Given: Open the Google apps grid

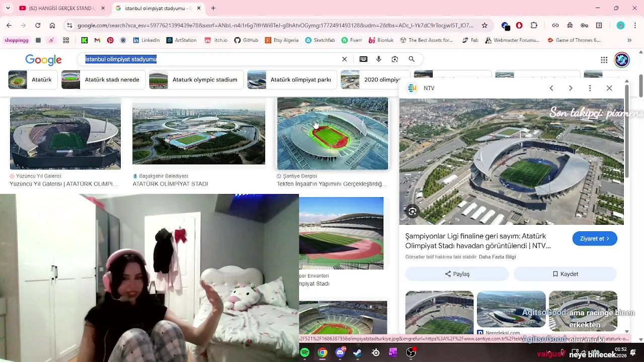Looking at the screenshot, I should pos(604,60).
